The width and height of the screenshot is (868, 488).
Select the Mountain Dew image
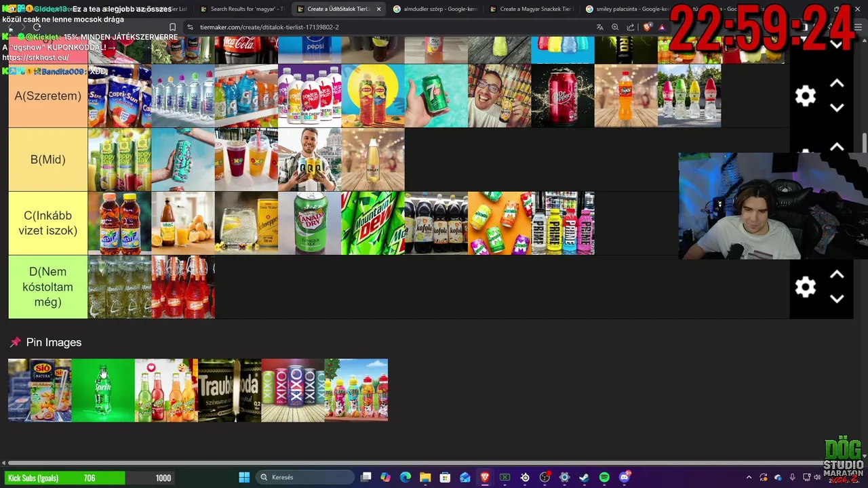coord(373,224)
